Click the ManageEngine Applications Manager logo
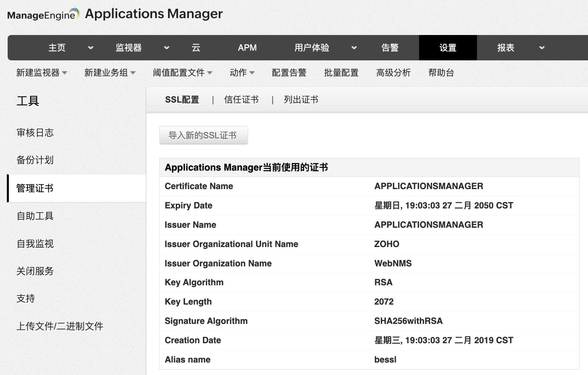 pyautogui.click(x=115, y=14)
